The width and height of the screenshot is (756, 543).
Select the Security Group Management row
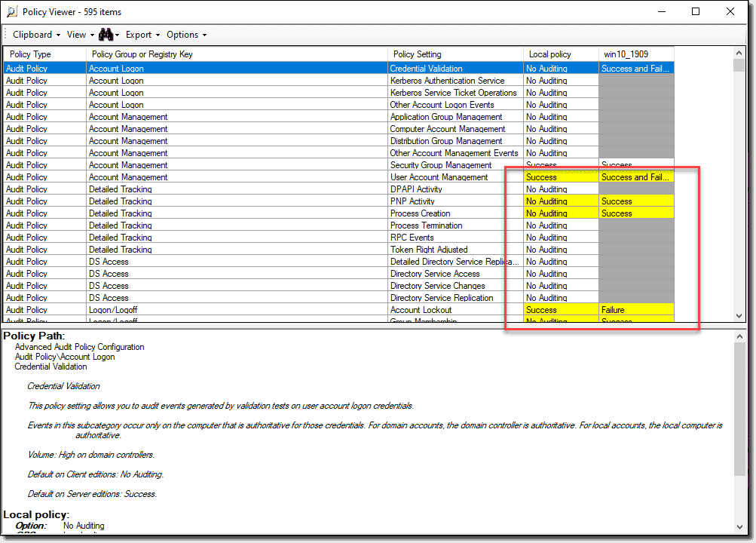[226, 164]
